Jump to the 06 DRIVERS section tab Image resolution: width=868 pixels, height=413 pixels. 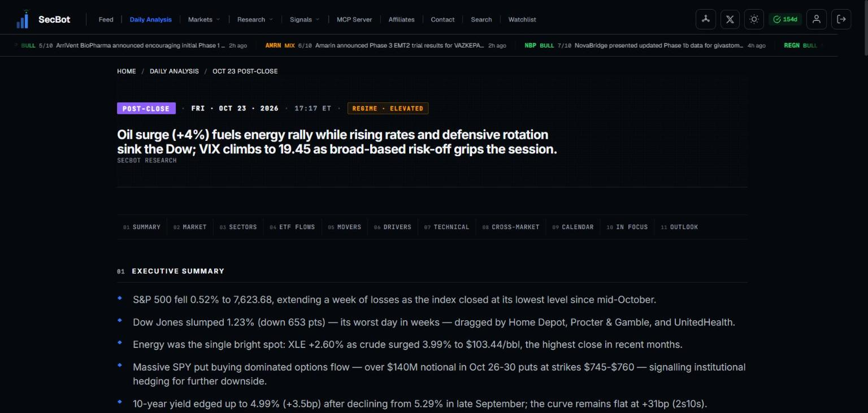(393, 227)
